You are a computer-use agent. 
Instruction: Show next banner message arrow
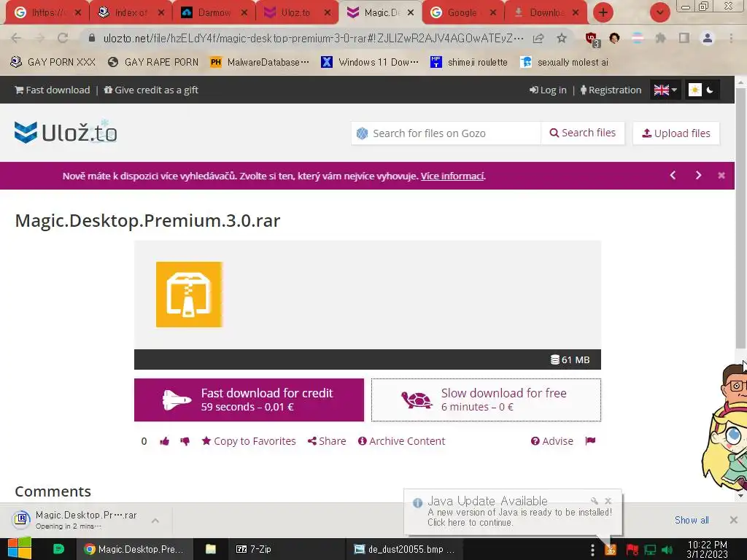(698, 175)
